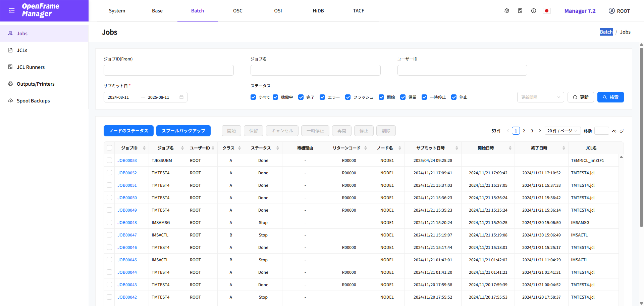Open JCL Runners in the sidebar
The width and height of the screenshot is (644, 306).
pos(31,67)
